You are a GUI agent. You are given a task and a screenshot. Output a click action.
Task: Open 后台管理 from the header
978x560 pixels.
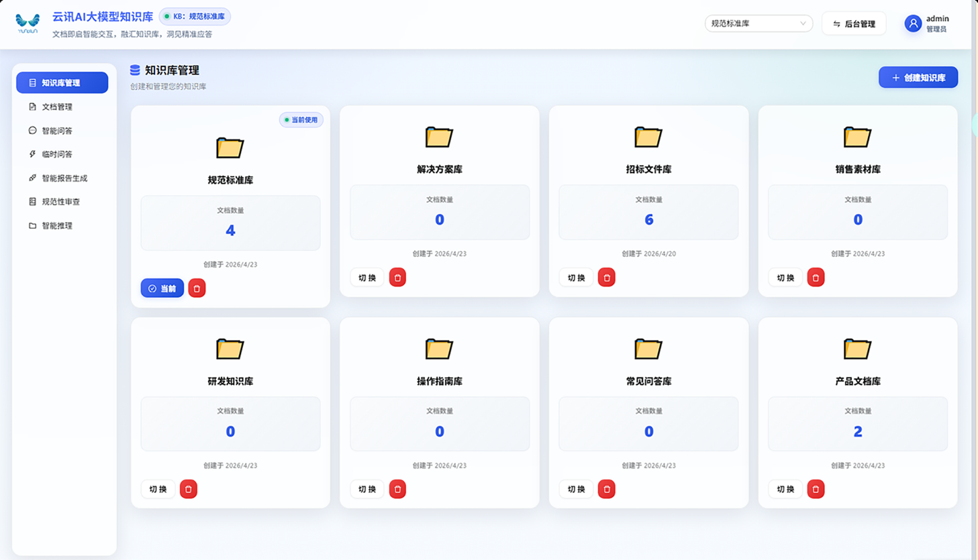coord(854,23)
